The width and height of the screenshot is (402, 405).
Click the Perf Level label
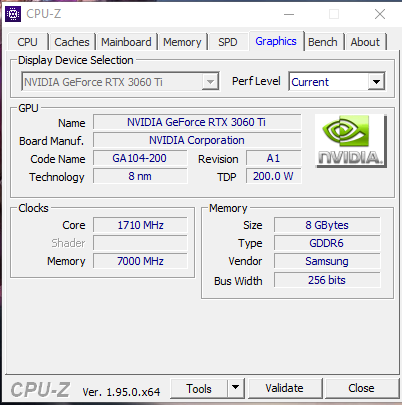256,81
